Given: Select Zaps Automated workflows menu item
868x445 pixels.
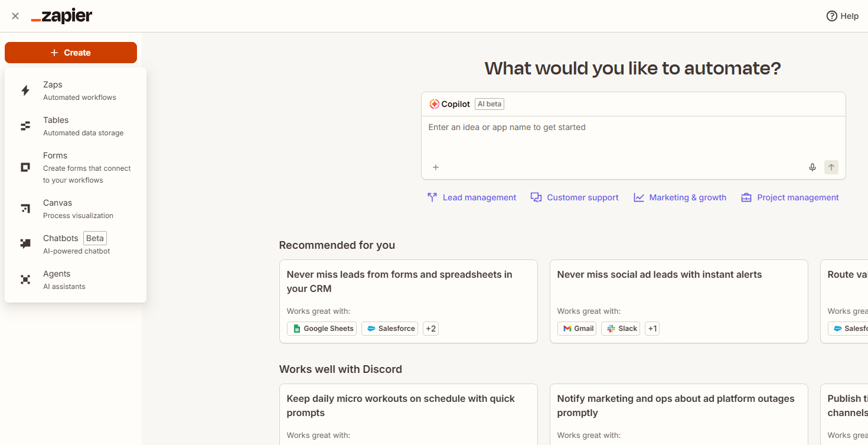Looking at the screenshot, I should (x=79, y=90).
